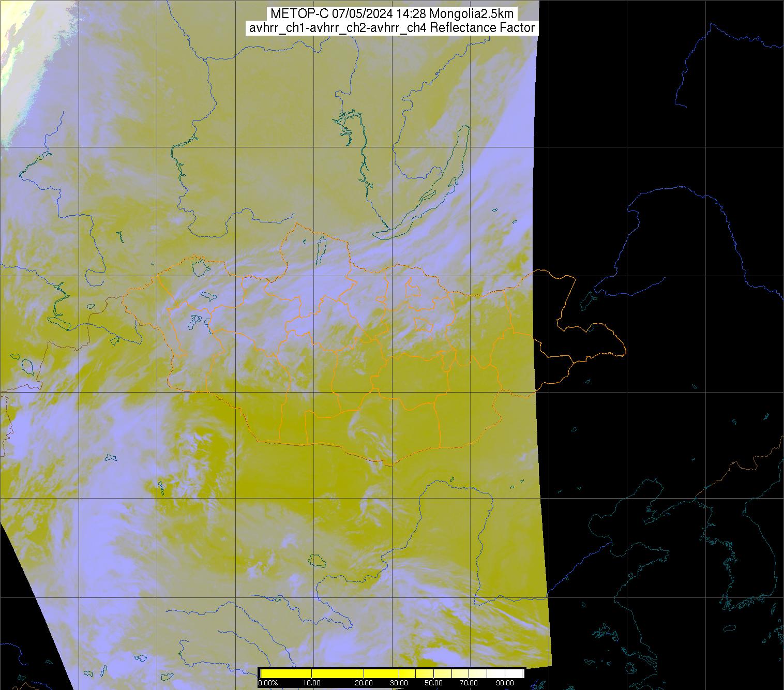
Task: Click the 10.00 legend tick label
Action: (312, 683)
